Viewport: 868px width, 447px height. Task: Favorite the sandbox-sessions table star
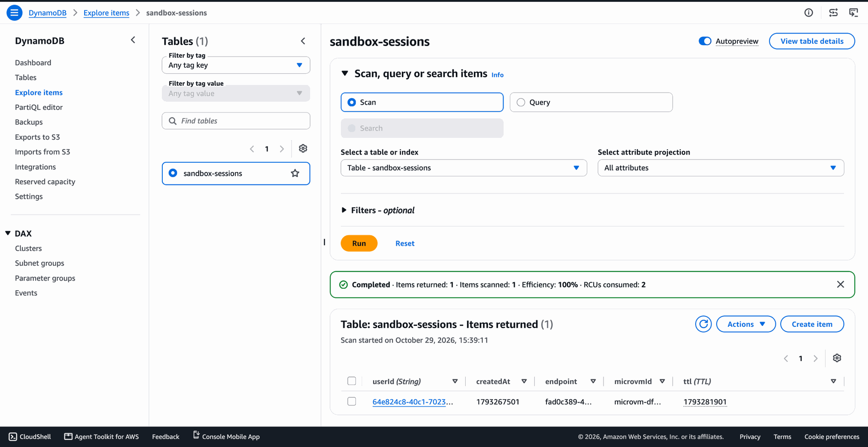[x=295, y=173]
